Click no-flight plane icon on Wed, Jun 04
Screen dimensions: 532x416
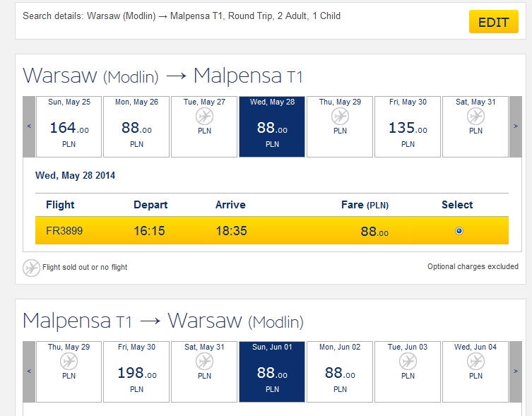475,362
